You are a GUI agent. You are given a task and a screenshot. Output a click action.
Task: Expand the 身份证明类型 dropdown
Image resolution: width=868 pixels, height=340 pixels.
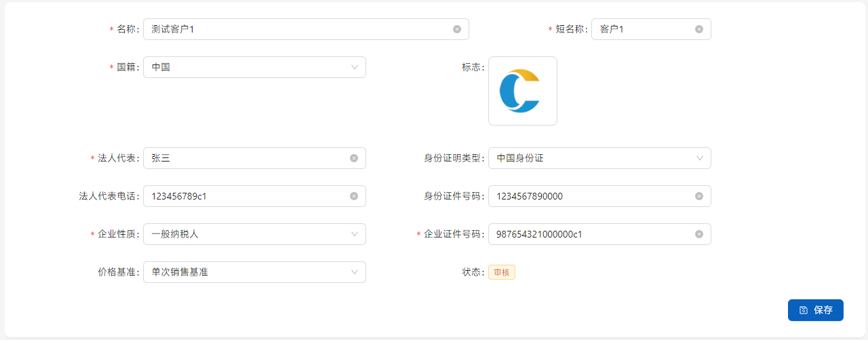point(599,158)
